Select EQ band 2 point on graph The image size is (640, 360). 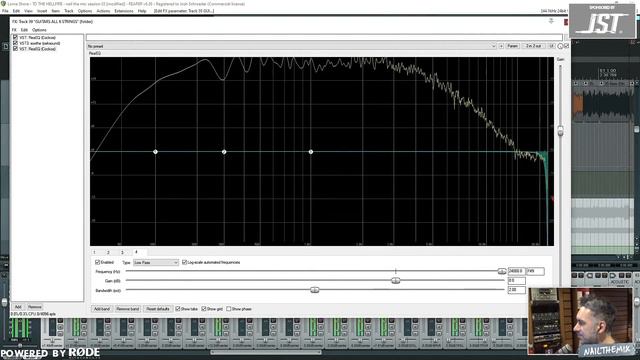(224, 152)
